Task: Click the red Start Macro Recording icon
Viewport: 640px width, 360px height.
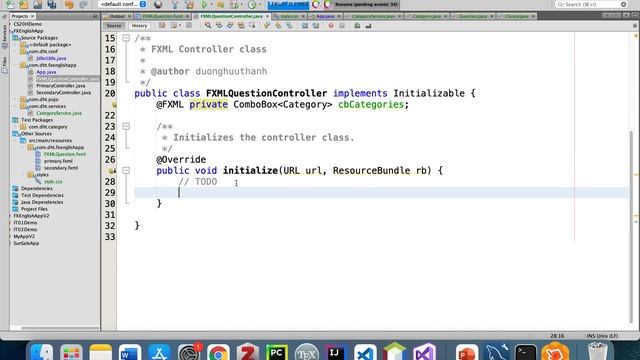Action: point(331,26)
